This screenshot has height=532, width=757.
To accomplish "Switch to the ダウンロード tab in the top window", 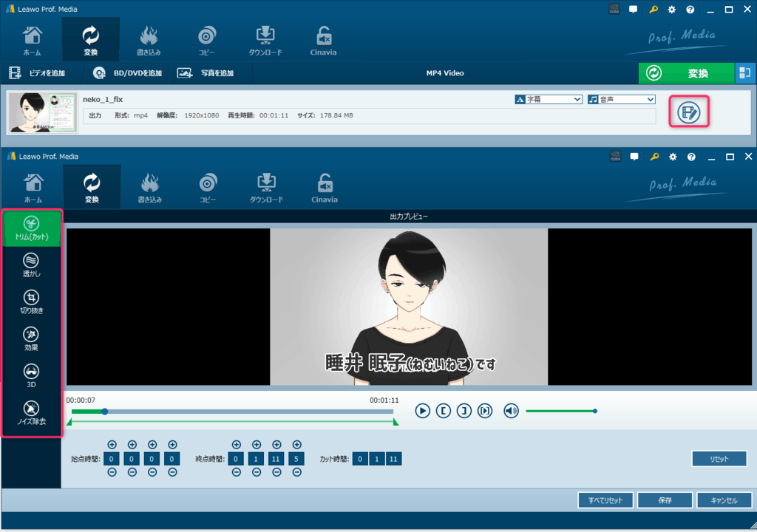I will point(265,41).
